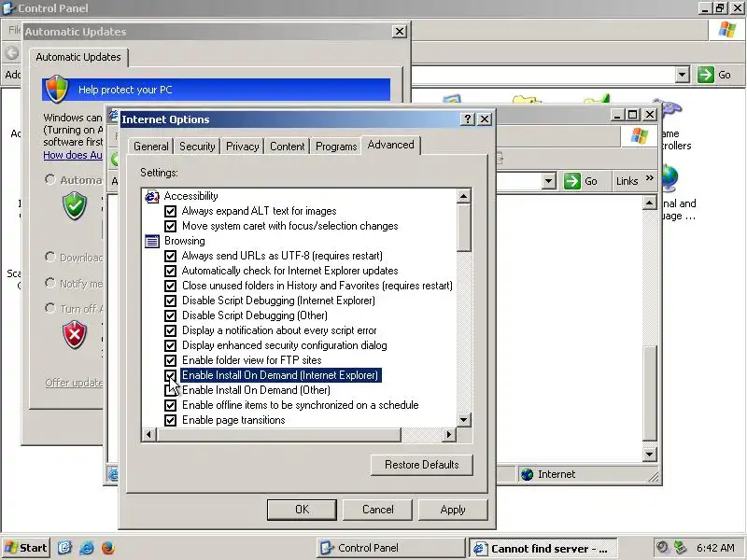The width and height of the screenshot is (747, 560).
Task: Click the red shield Turn off icon
Action: point(75,335)
